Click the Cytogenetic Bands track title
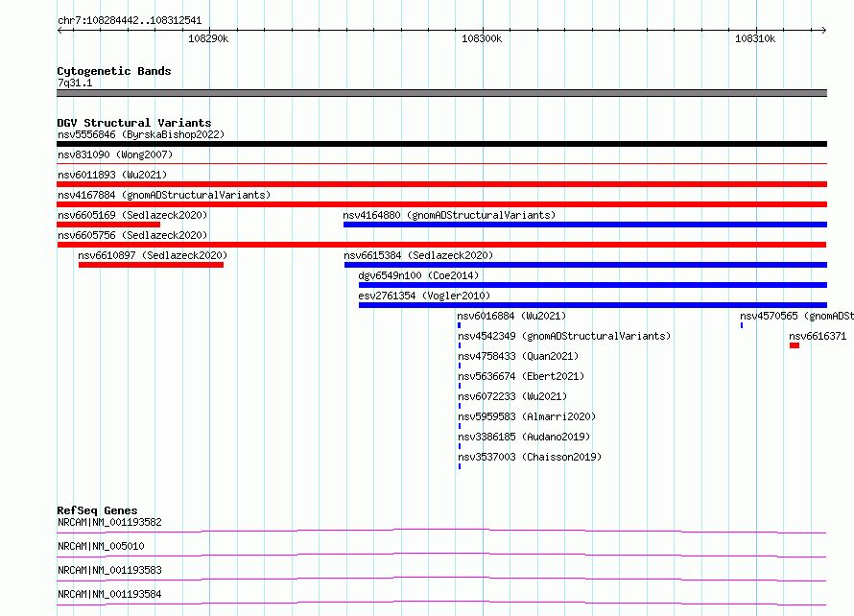The height and width of the screenshot is (616, 854). 114,71
